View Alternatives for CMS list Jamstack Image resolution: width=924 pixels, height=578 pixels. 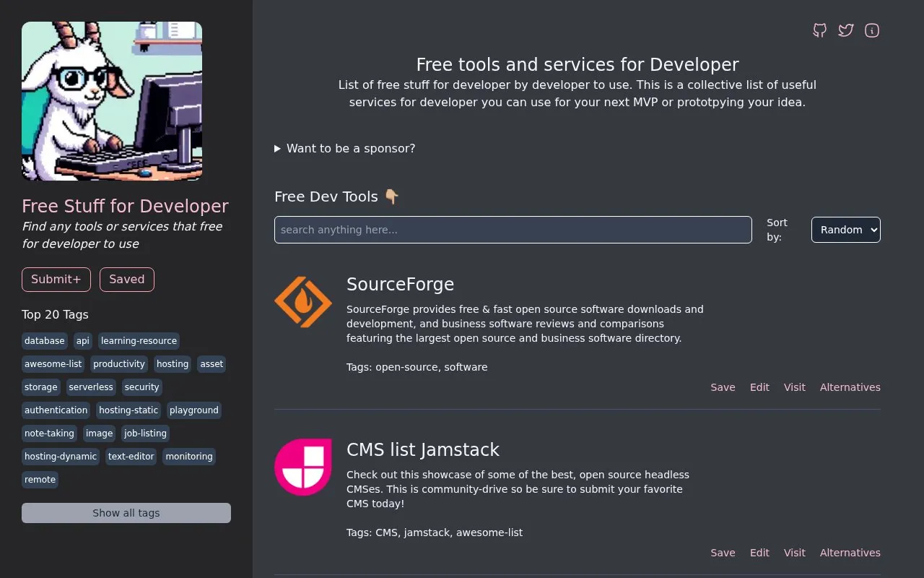point(850,553)
